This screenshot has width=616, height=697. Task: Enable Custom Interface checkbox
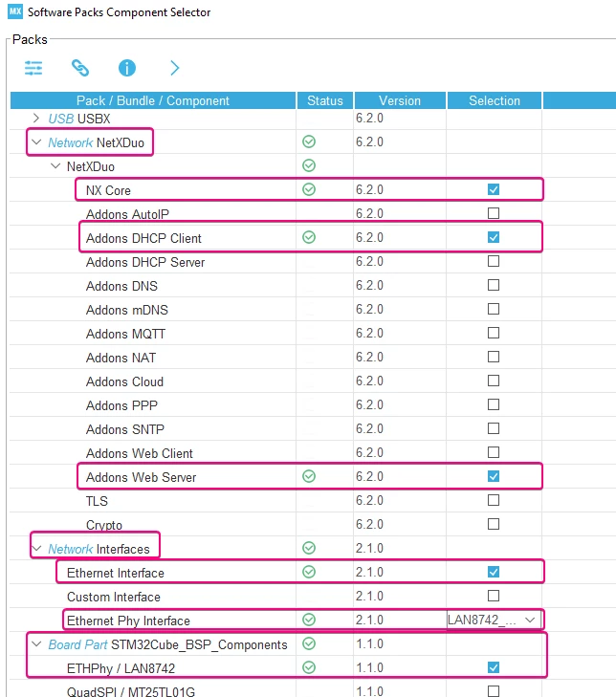coord(494,596)
